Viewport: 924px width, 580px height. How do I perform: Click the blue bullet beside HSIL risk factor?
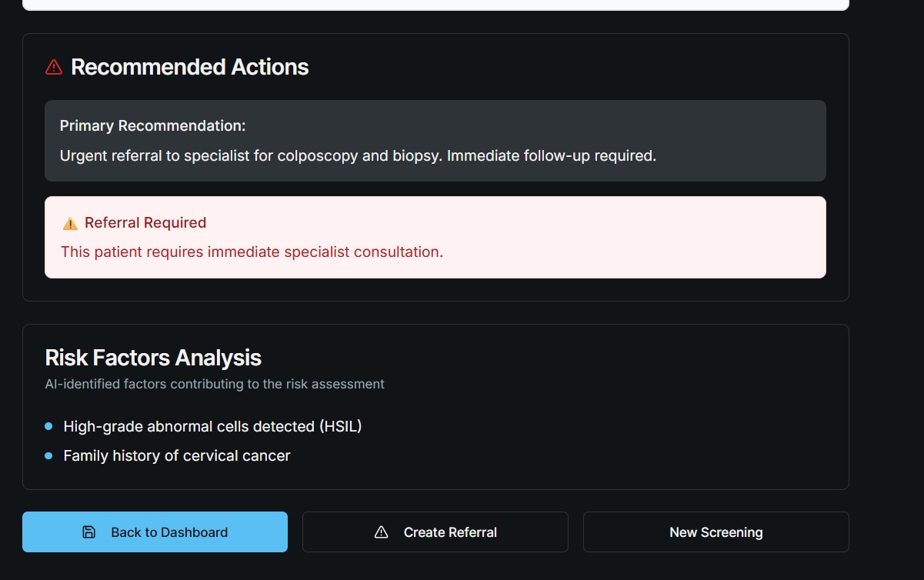[48, 426]
